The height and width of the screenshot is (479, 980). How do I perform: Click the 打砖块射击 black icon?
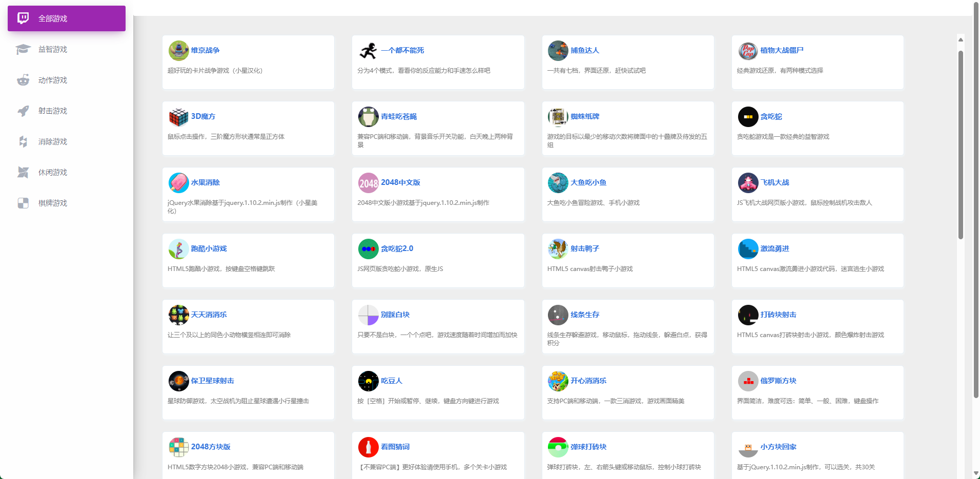(x=748, y=315)
